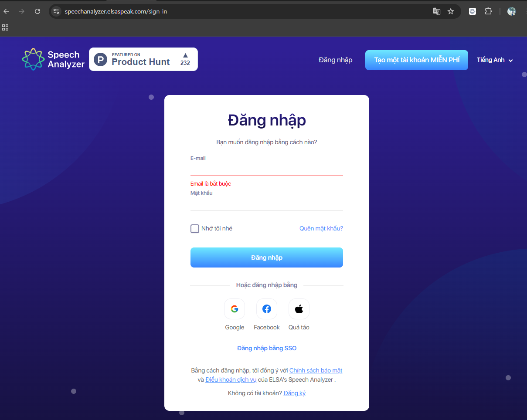This screenshot has height=420, width=527.
Task: Click the Speech Analyzer logo
Action: (x=53, y=59)
